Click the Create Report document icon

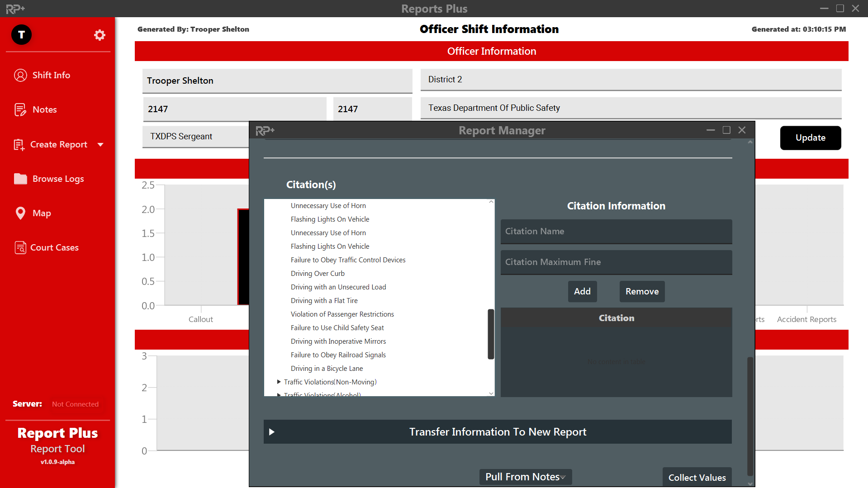tap(19, 145)
